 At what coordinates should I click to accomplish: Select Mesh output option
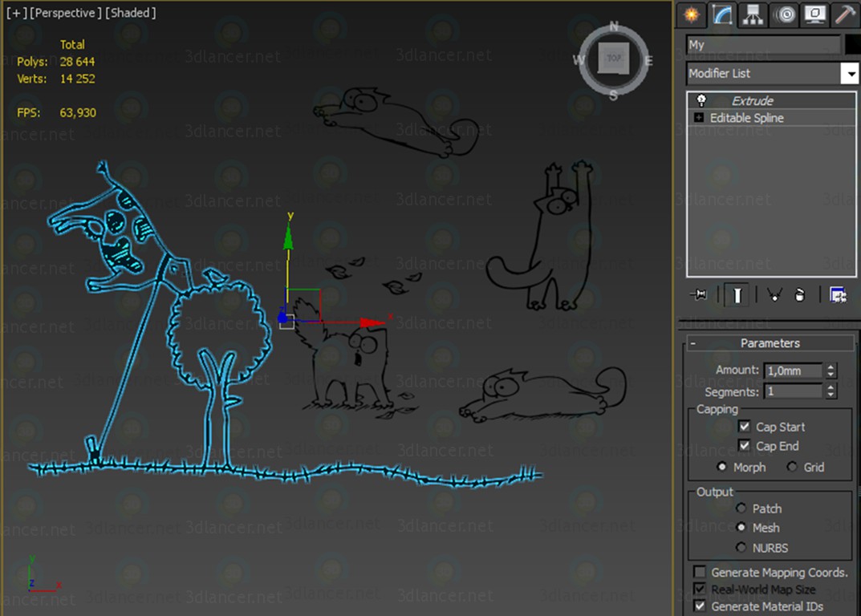point(741,527)
